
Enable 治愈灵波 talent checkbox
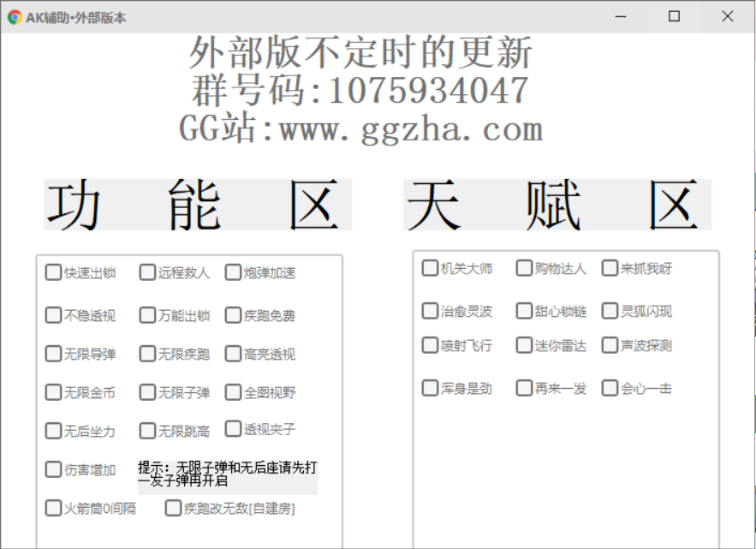pyautogui.click(x=430, y=311)
